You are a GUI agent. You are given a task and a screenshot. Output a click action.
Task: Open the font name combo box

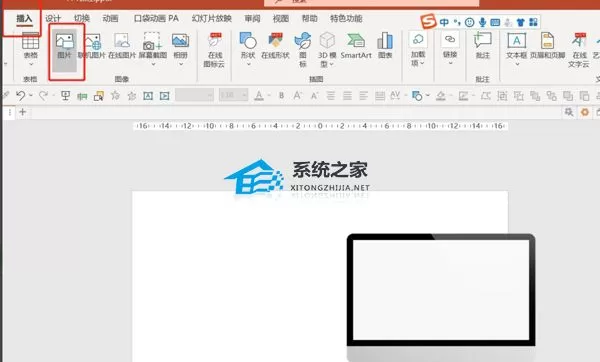194,95
